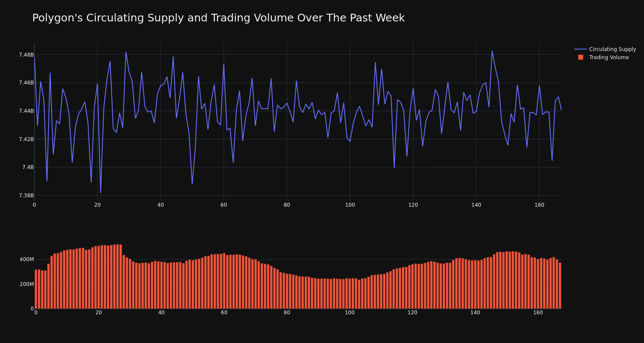
Task: Click the 400M label on volume chart
Action: [27, 259]
